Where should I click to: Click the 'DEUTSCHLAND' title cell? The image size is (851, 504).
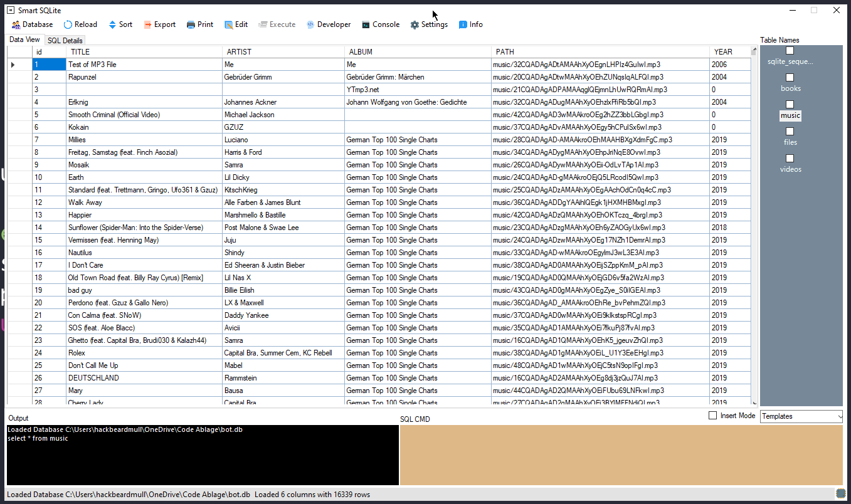(x=144, y=378)
